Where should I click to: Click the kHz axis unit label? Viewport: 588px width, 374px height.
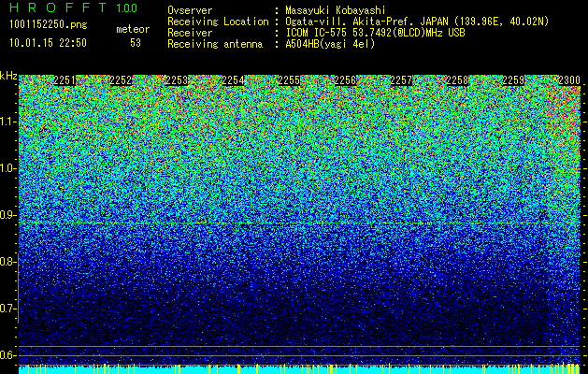pos(8,76)
